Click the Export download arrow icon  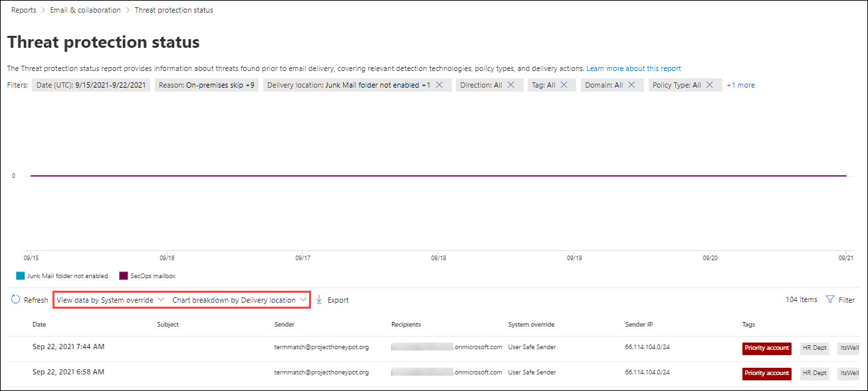[319, 300]
